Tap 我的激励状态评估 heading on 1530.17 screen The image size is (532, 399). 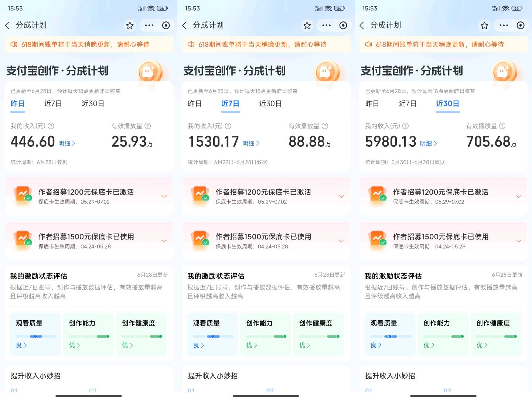tap(216, 276)
